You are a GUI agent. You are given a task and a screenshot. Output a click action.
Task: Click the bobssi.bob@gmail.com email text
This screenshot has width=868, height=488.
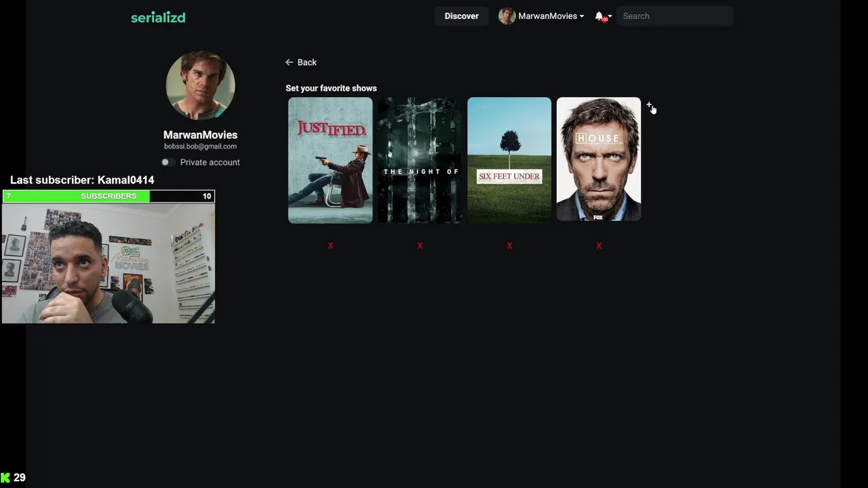click(200, 146)
